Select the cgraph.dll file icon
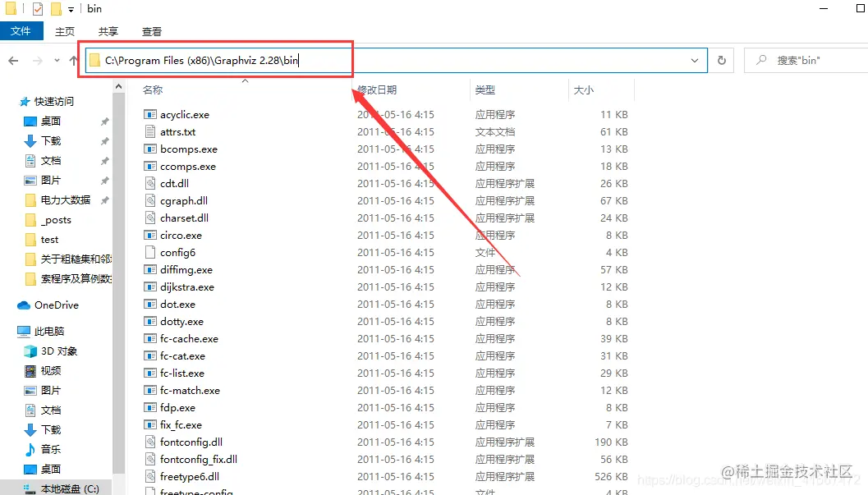 click(149, 200)
